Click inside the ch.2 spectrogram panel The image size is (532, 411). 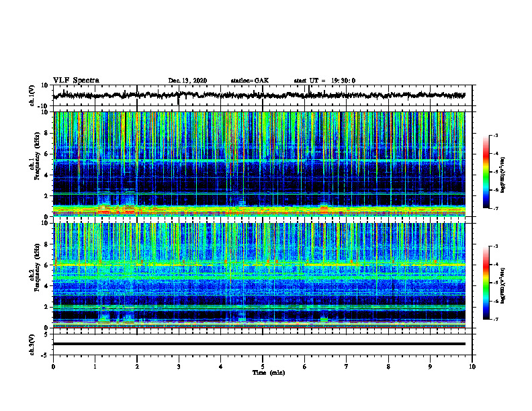coord(259,275)
